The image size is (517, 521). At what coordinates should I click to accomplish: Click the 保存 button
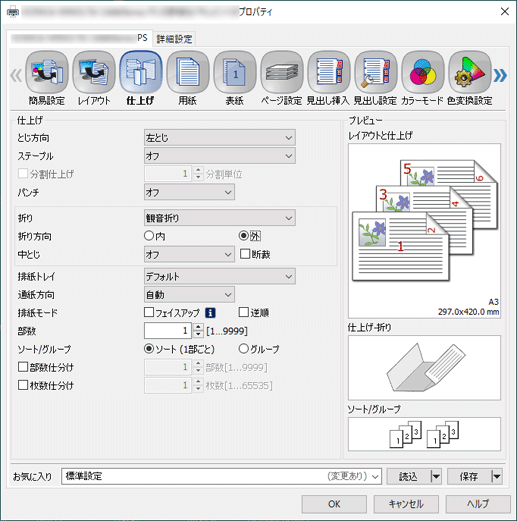pyautogui.click(x=469, y=476)
